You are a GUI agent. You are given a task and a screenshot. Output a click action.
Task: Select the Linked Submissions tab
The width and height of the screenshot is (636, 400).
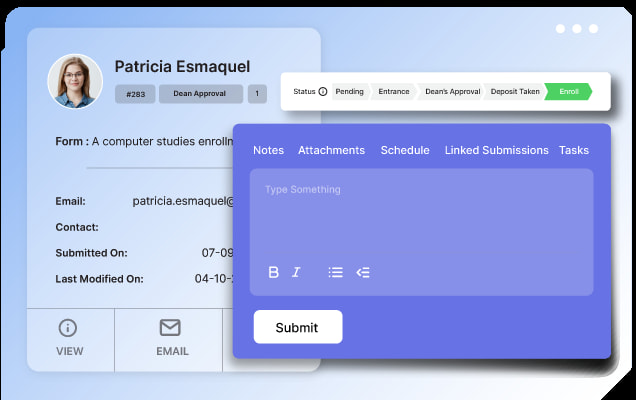pos(496,150)
